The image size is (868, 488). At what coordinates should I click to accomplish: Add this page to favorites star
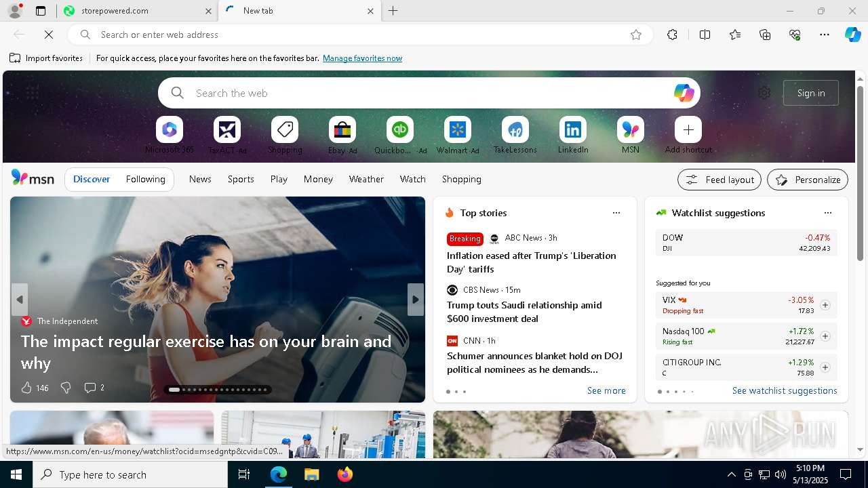point(636,35)
